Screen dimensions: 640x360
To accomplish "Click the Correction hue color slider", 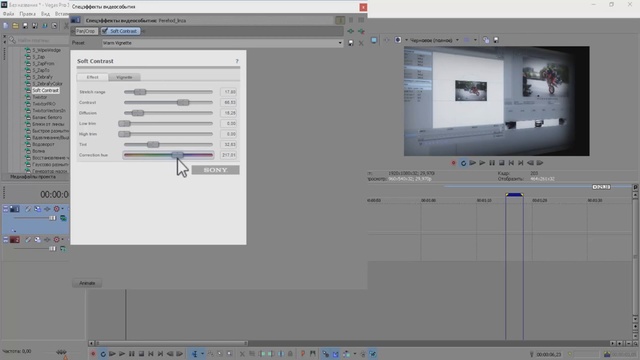I will (168, 155).
